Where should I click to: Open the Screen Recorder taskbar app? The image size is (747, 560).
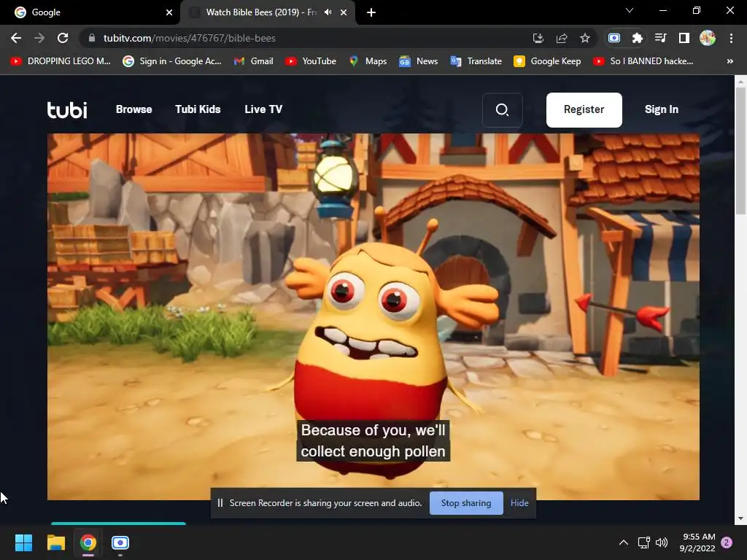pos(120,542)
